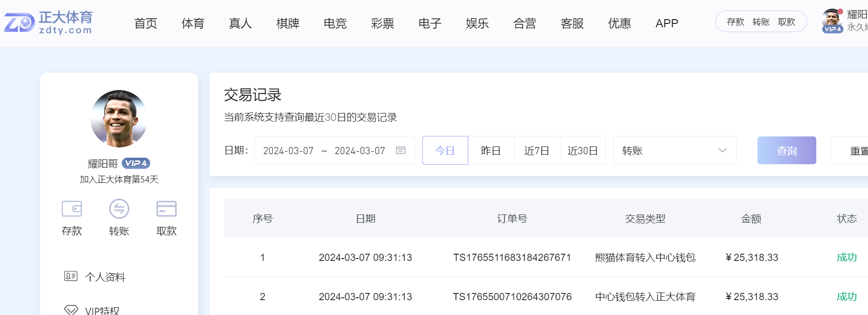Open 合营 in top navigation
Image resolution: width=868 pixels, height=315 pixels.
[x=525, y=23]
